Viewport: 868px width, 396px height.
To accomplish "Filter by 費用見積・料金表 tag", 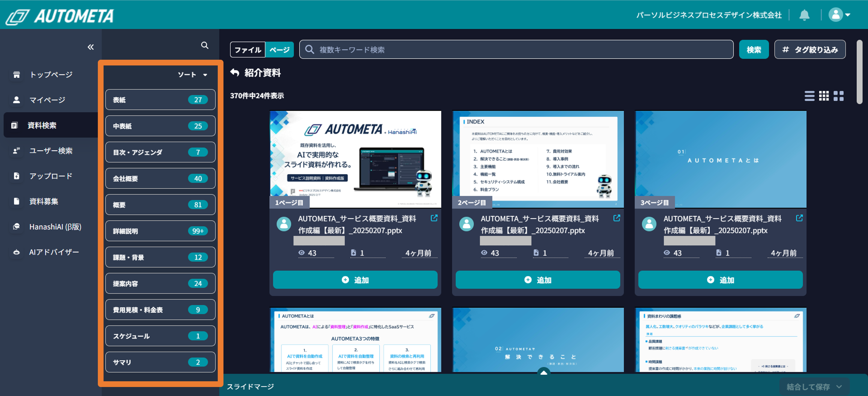I will (x=161, y=310).
